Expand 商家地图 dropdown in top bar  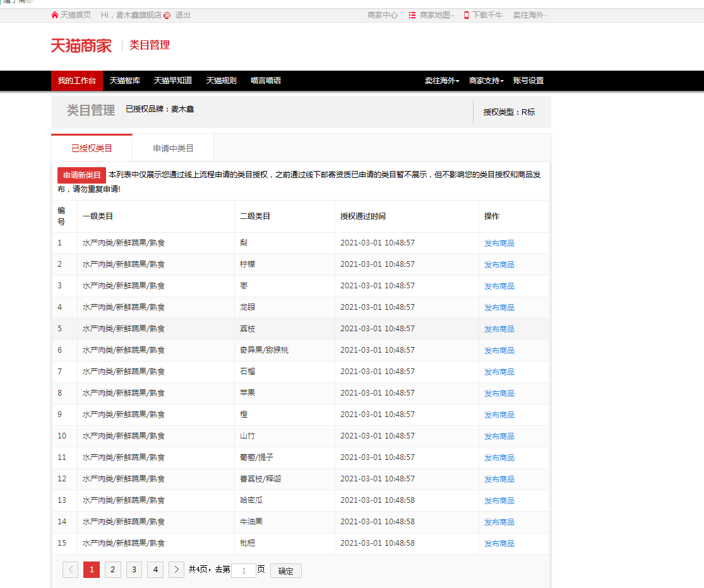tap(436, 15)
